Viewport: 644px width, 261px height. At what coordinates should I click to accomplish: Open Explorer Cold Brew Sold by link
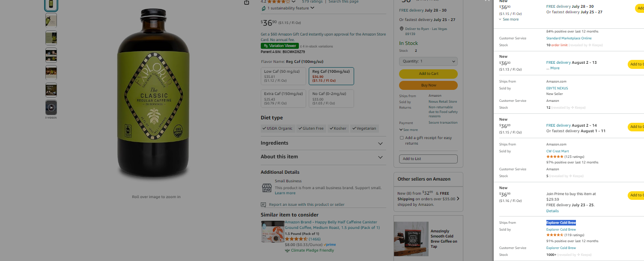(x=561, y=229)
